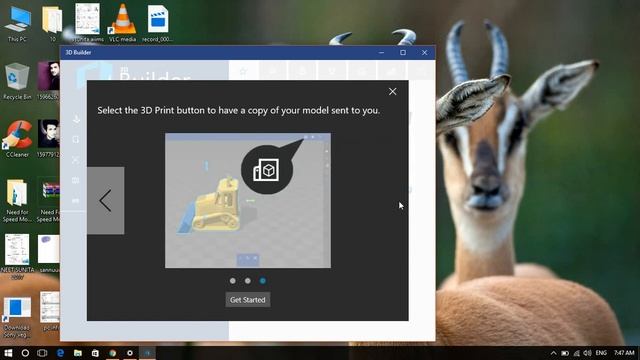Open the sunita aiims document icon
This screenshot has width=640, height=360.
click(x=87, y=23)
